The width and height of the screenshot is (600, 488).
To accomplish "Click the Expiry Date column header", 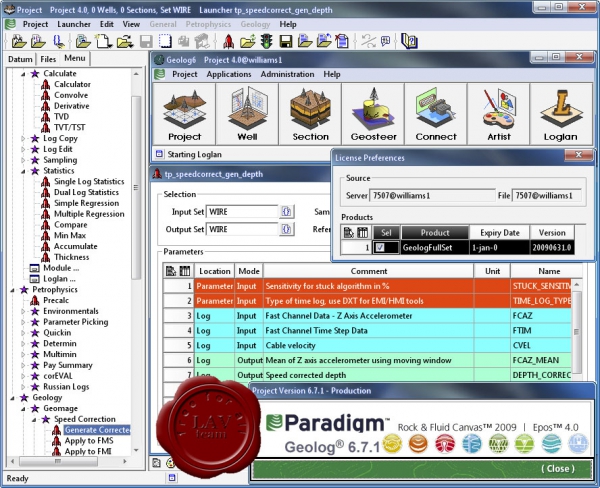I will click(x=499, y=232).
